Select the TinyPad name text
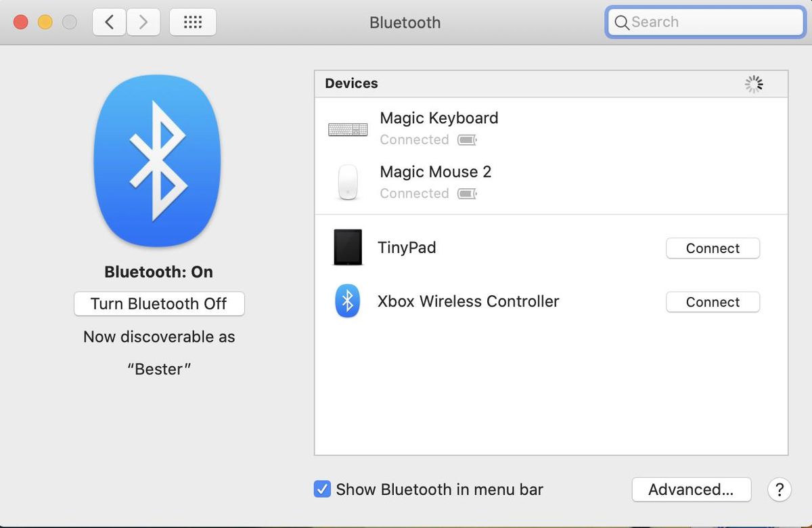Image resolution: width=812 pixels, height=528 pixels. [407, 248]
